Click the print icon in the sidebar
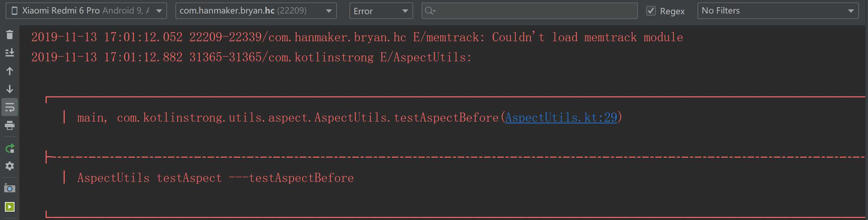The image size is (868, 220). click(10, 125)
